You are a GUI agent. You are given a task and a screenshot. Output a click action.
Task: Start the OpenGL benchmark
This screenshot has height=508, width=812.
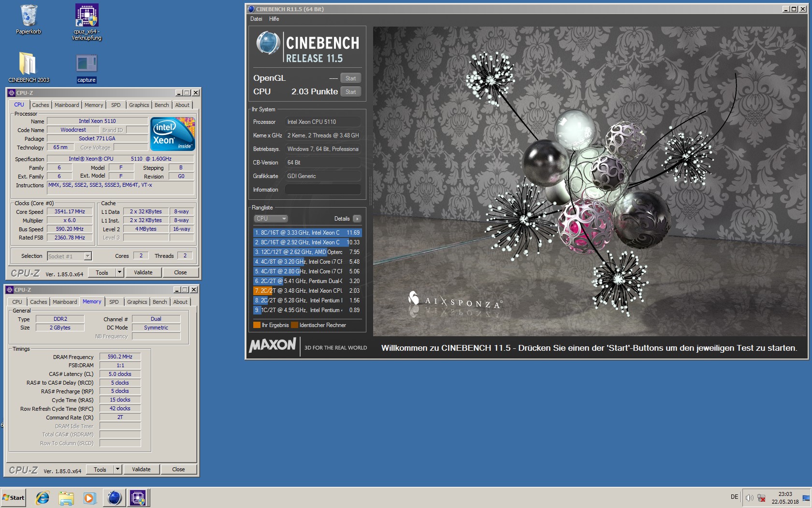[350, 78]
